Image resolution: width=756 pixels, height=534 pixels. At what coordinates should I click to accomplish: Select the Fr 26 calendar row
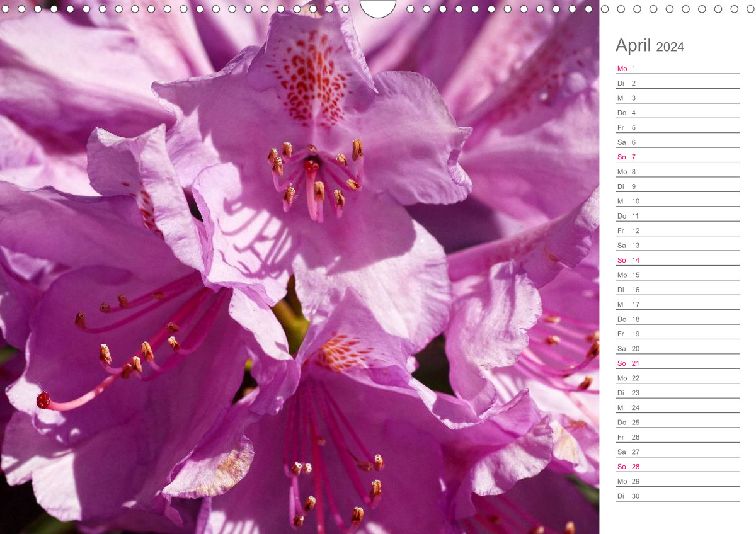click(677, 437)
